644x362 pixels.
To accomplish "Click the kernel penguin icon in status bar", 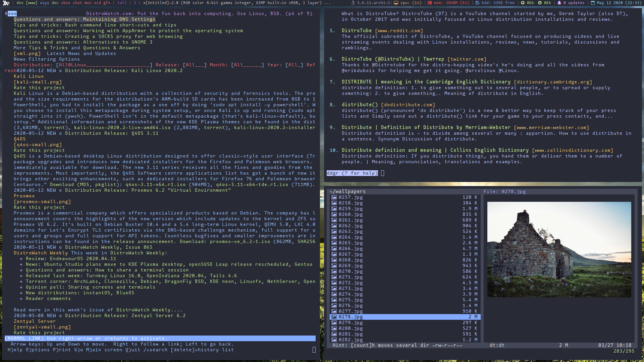I will pyautogui.click(x=353, y=3).
